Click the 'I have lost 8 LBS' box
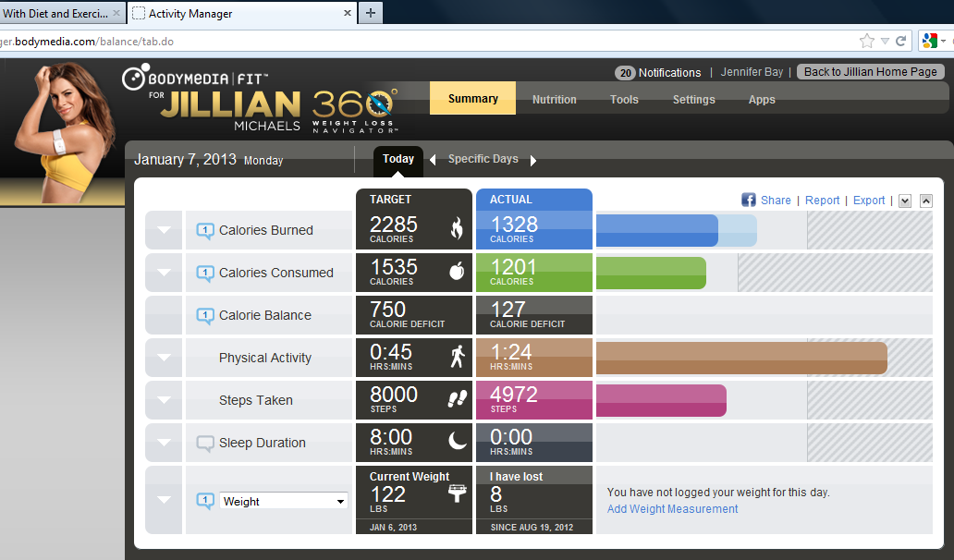 pyautogui.click(x=533, y=500)
